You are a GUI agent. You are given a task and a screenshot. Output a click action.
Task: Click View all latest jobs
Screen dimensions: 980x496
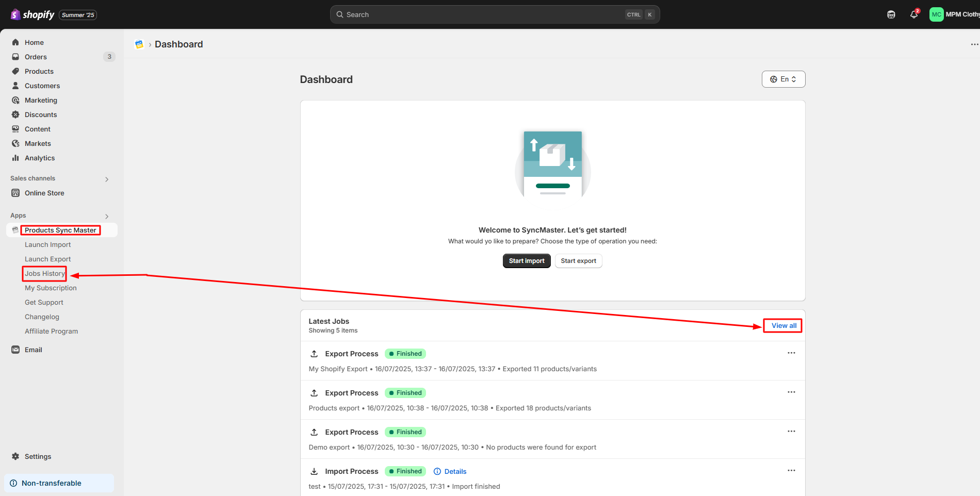coord(783,326)
